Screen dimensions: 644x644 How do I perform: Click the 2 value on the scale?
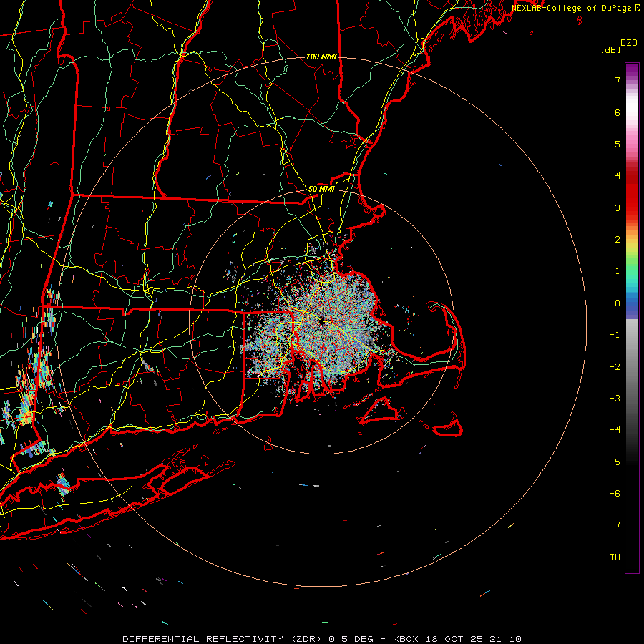point(618,240)
